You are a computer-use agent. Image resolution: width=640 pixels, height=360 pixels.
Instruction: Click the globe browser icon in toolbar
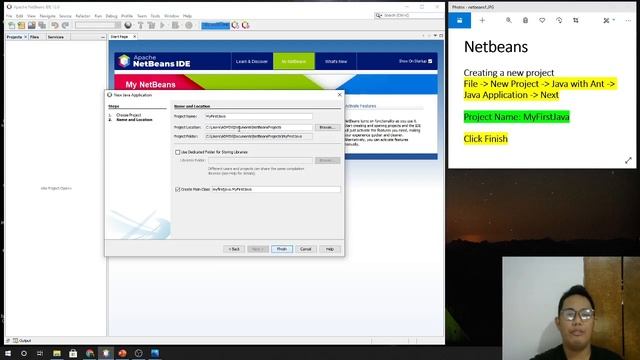click(128, 25)
